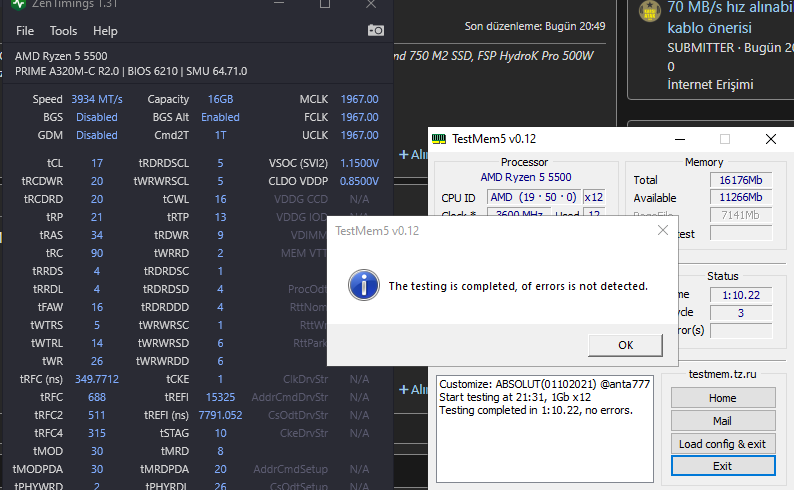The image size is (794, 490).
Task: Select the tSTAG value 10
Action: pyautogui.click(x=220, y=433)
